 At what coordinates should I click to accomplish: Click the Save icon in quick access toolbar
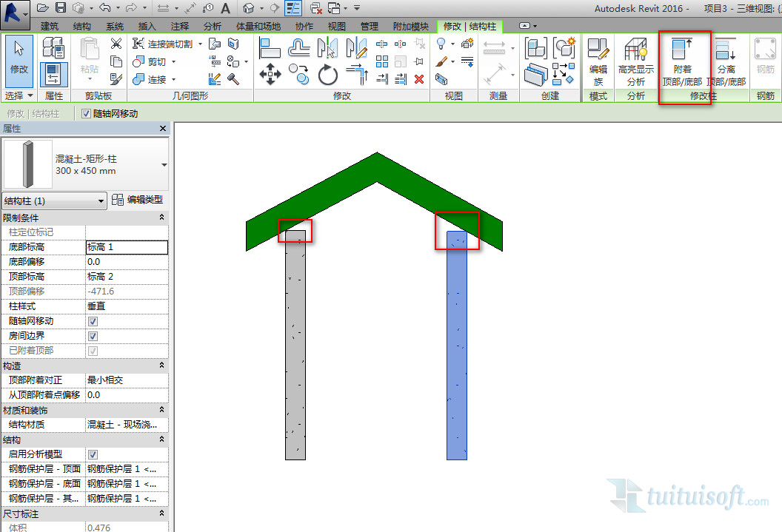[x=60, y=7]
